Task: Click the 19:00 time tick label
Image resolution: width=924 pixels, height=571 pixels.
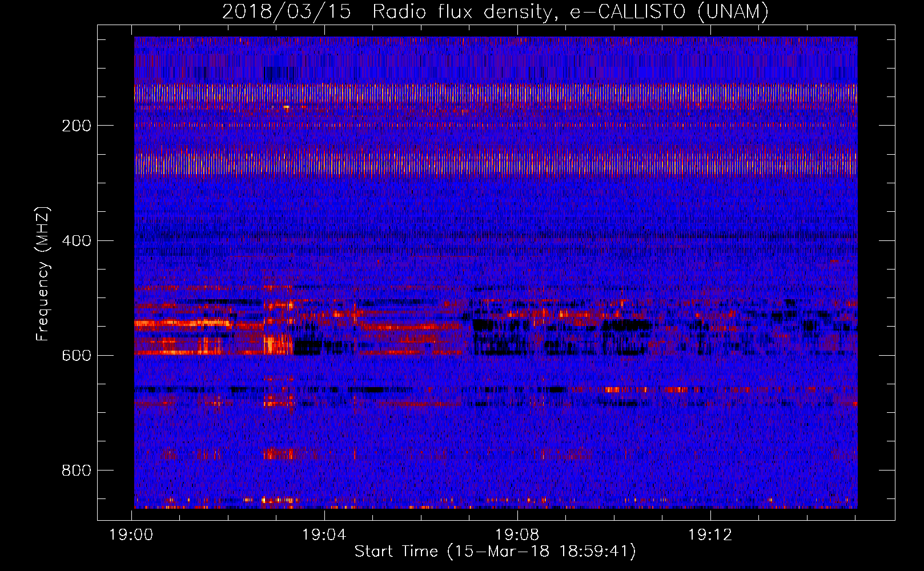Action: coord(131,535)
